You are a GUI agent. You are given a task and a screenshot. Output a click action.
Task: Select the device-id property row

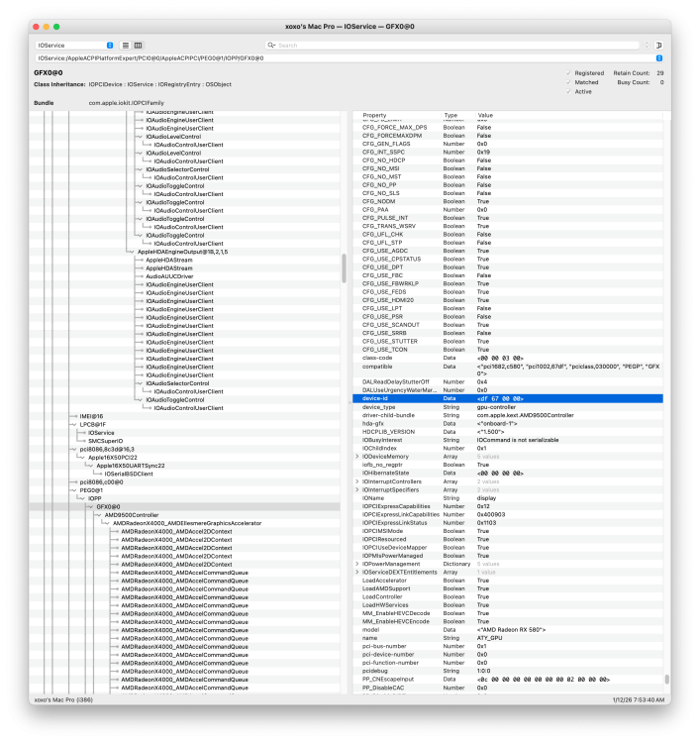point(508,398)
